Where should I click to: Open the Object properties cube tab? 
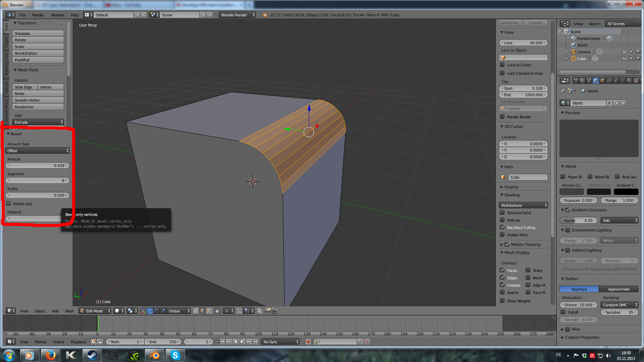[x=602, y=80]
